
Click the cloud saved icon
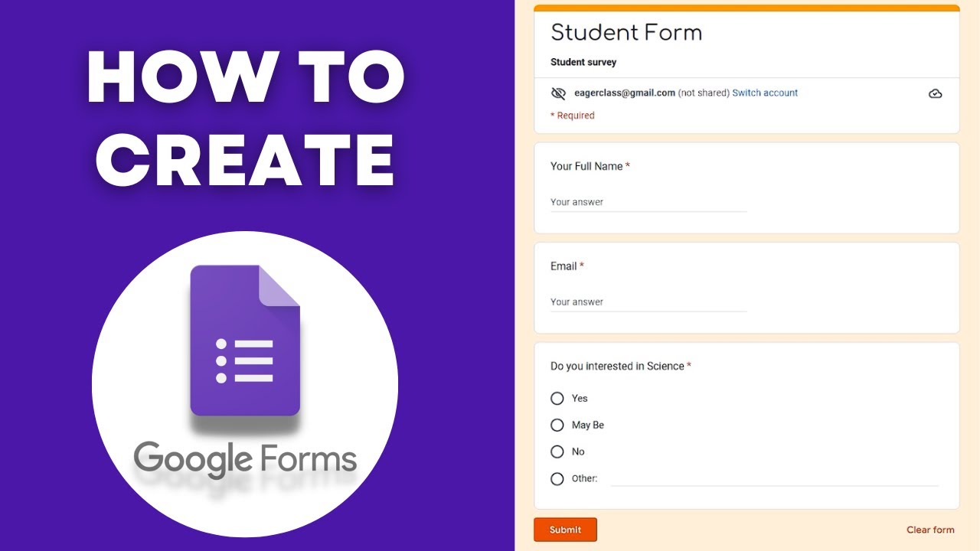[x=935, y=93]
